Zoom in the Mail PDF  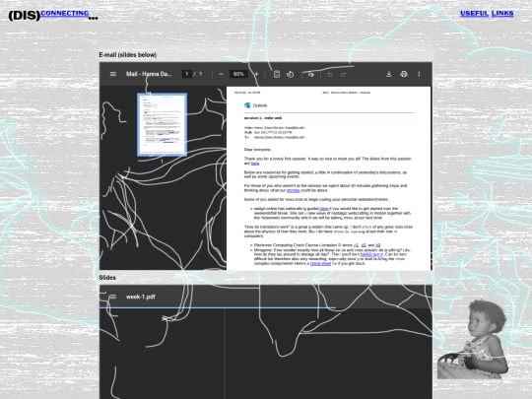pos(256,74)
